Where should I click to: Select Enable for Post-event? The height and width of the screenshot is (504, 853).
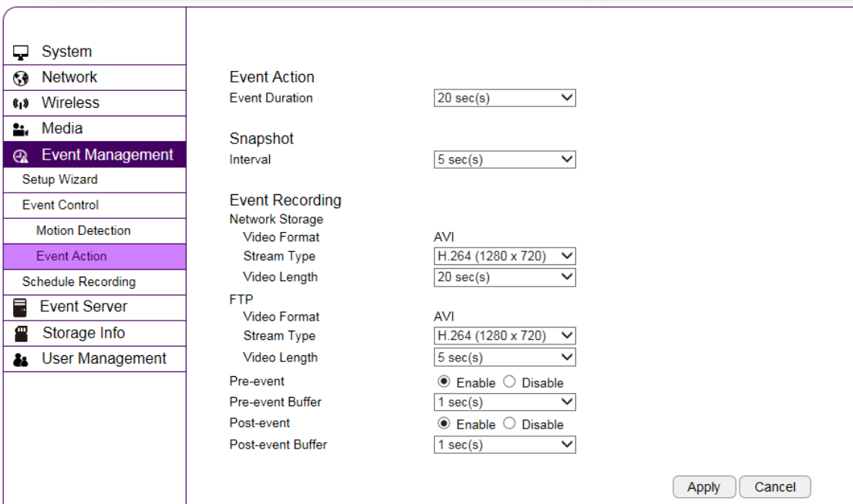tap(444, 424)
